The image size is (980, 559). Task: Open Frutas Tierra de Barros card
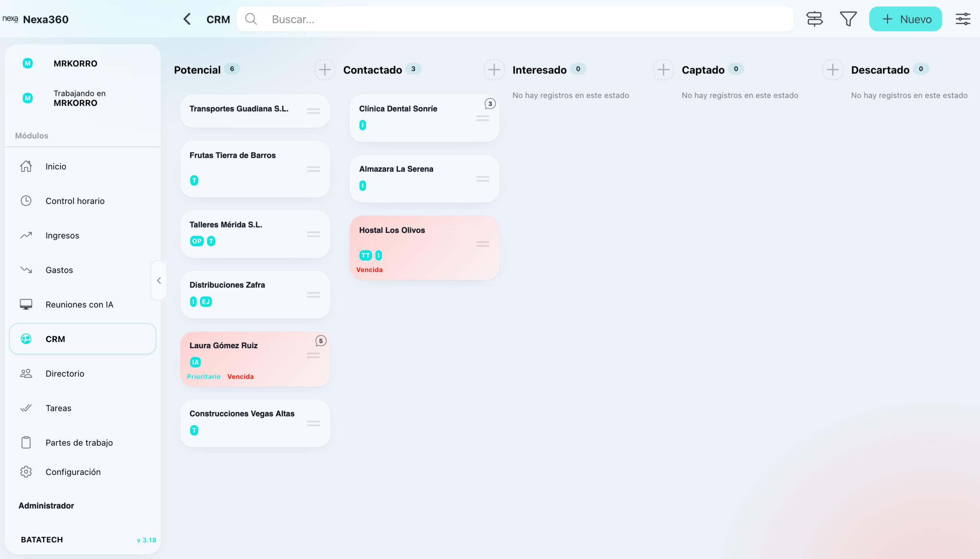tap(255, 169)
